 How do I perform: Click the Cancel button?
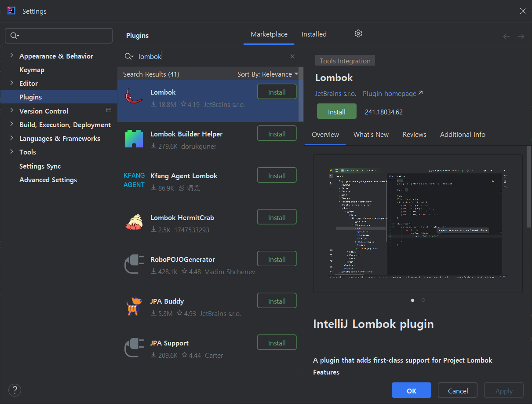click(458, 391)
